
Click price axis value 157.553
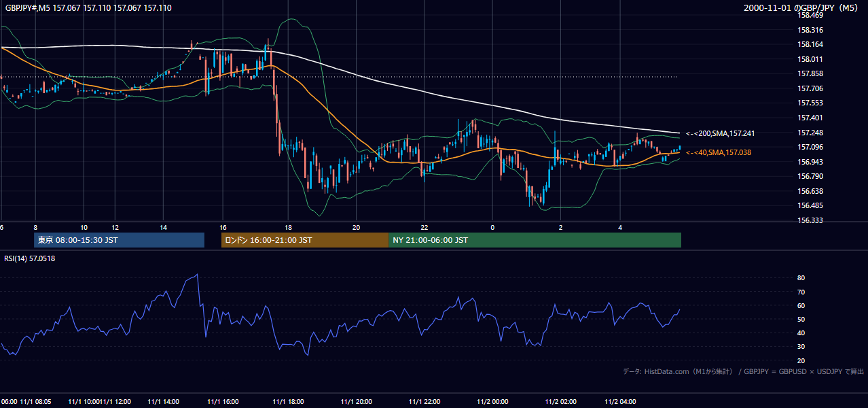[810, 103]
